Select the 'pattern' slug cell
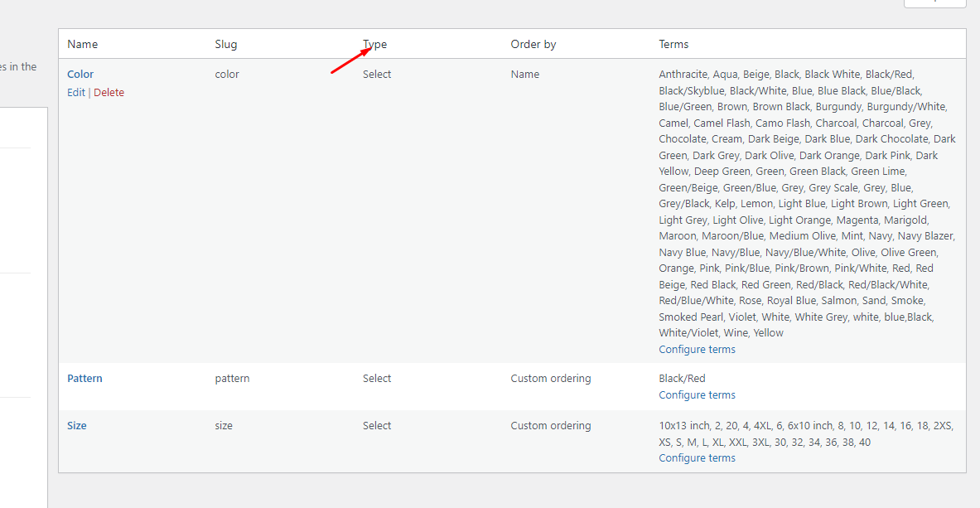This screenshot has width=980, height=508. [232, 379]
